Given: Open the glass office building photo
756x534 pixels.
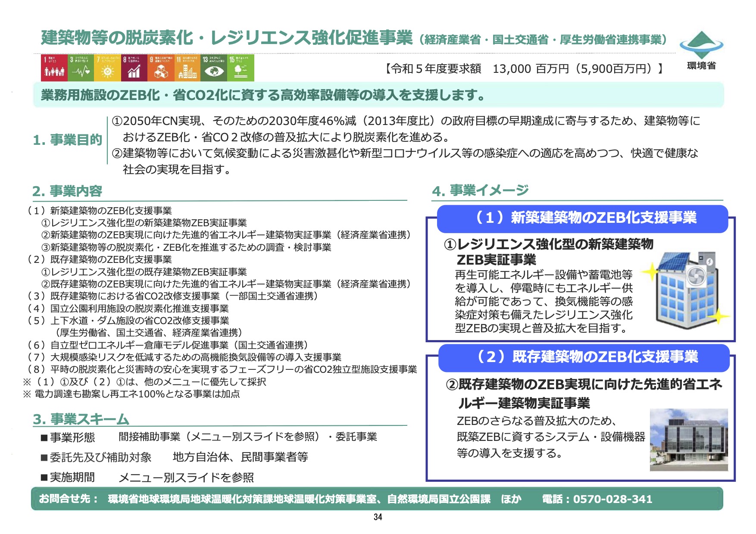Looking at the screenshot, I should [x=689, y=440].
